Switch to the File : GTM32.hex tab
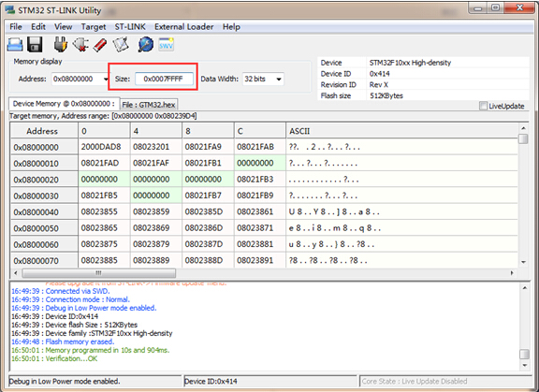This screenshot has height=392, width=539. point(149,105)
